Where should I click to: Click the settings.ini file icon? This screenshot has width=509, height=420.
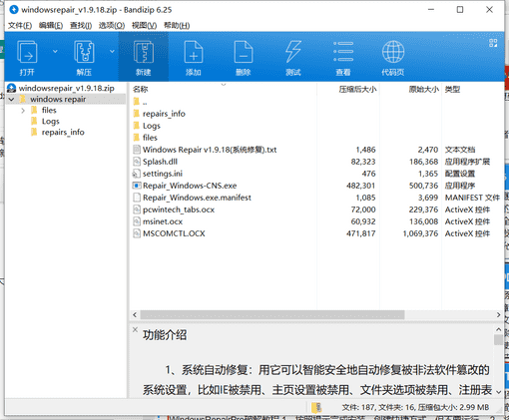click(x=137, y=174)
